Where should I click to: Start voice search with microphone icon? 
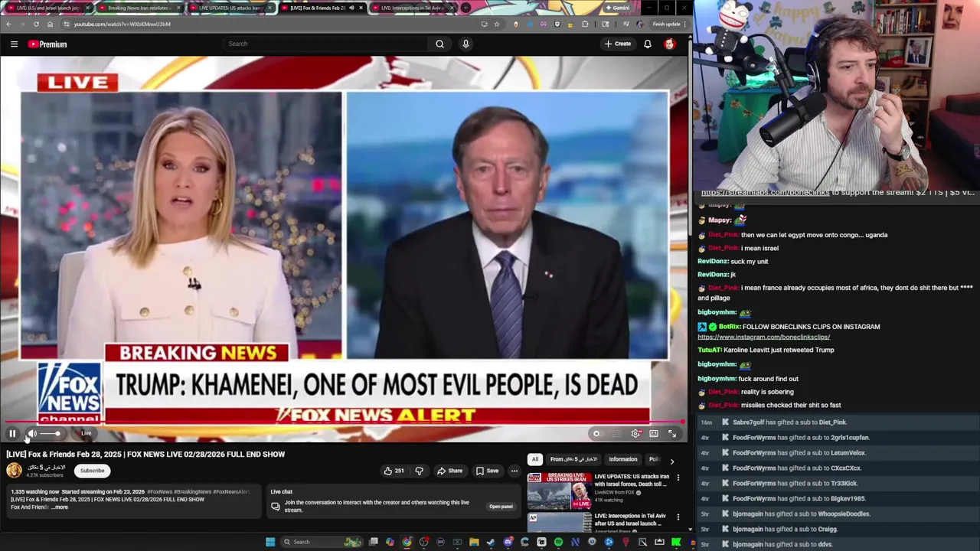tap(465, 44)
